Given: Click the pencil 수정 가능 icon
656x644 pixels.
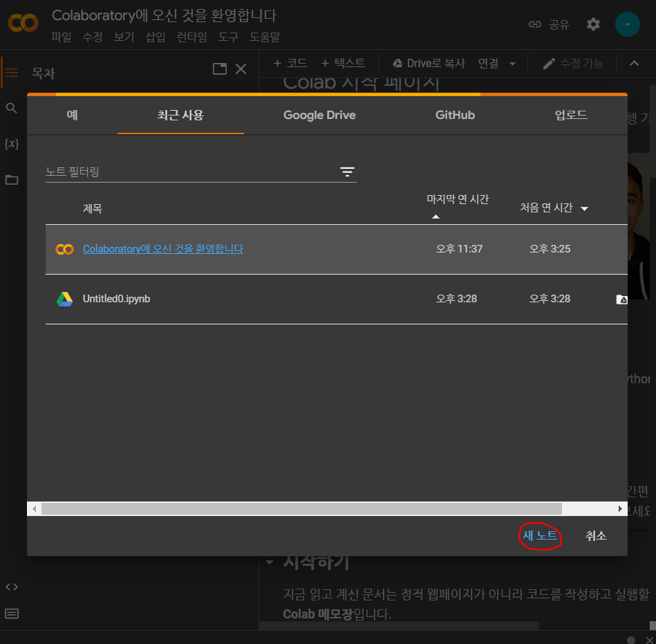Looking at the screenshot, I should [549, 64].
